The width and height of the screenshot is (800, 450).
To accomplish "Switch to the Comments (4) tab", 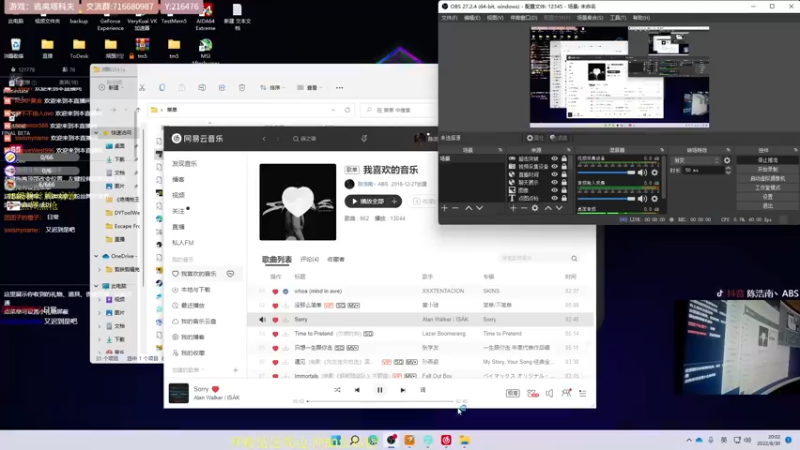I will 309,259.
